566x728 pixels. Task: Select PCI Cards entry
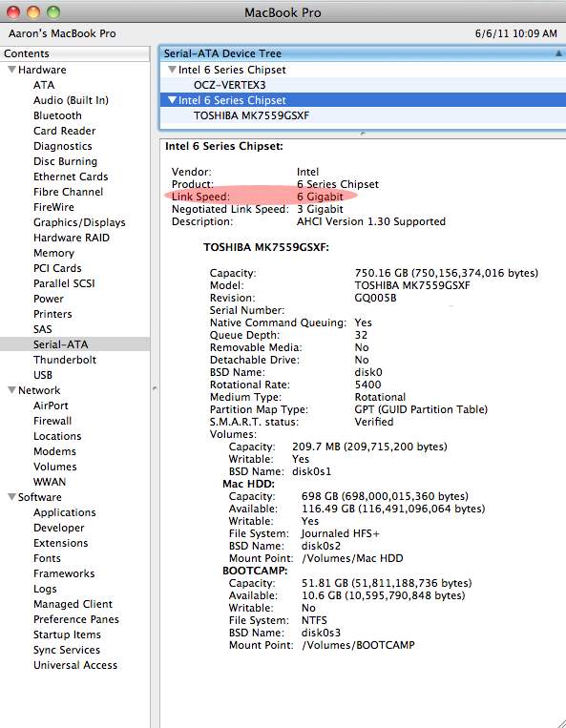click(x=57, y=268)
